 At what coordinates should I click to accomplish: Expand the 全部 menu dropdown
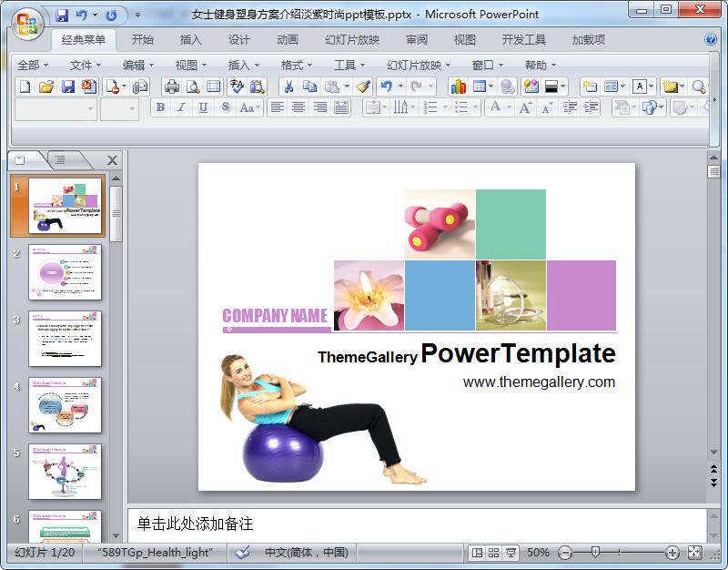click(x=33, y=65)
